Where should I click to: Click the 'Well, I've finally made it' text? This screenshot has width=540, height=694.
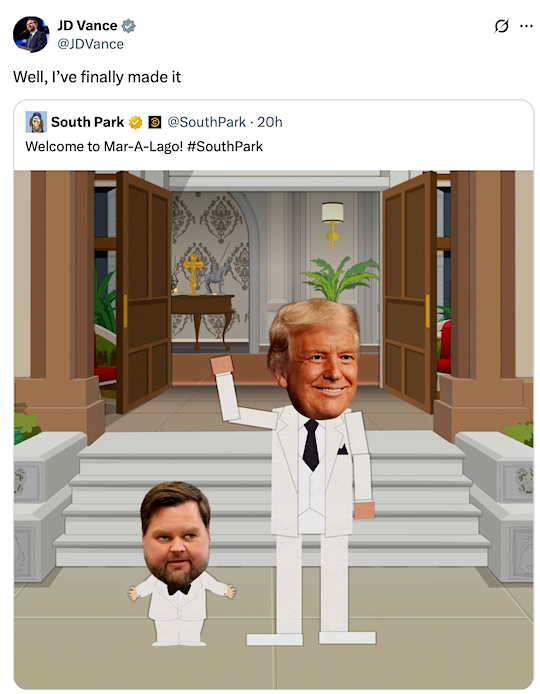pyautogui.click(x=97, y=77)
